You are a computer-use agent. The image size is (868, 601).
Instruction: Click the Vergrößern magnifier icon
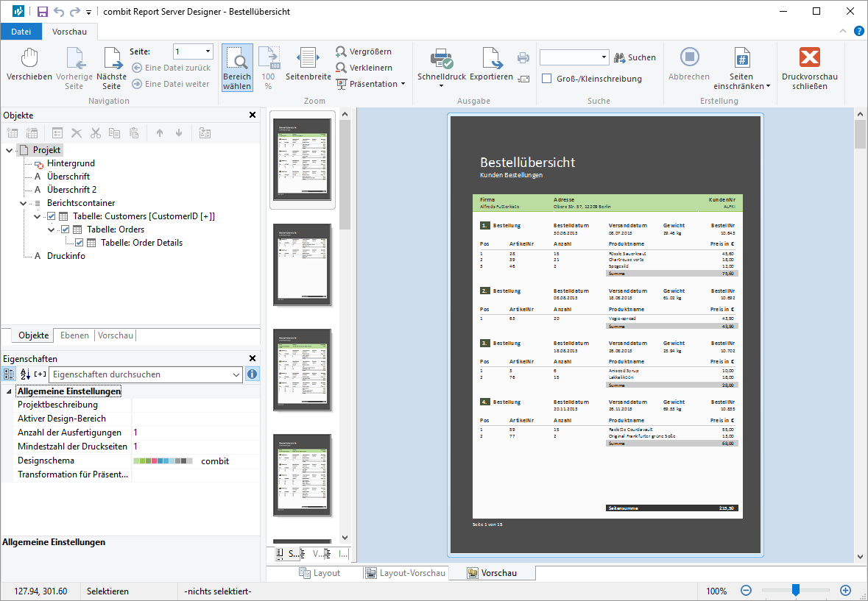(341, 52)
